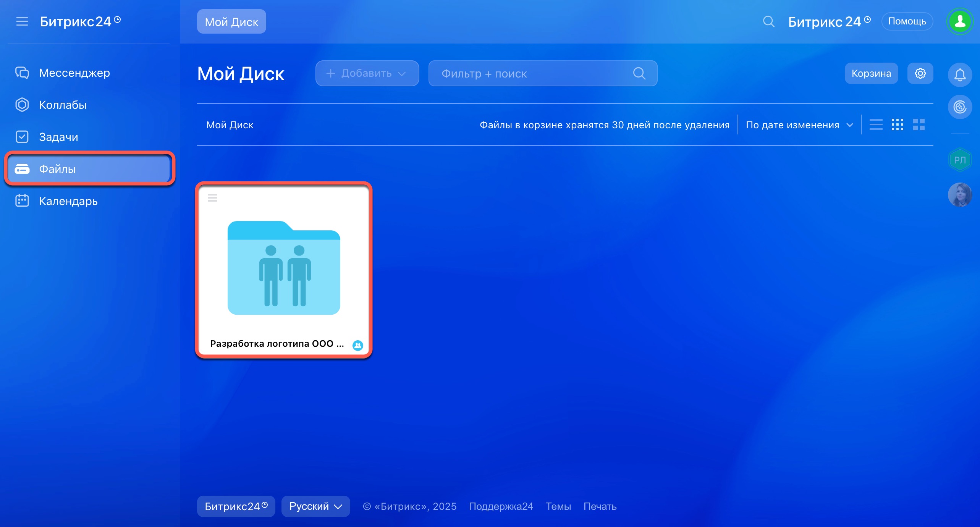Switch to small grid view icon
This screenshot has height=527, width=980.
[898, 124]
